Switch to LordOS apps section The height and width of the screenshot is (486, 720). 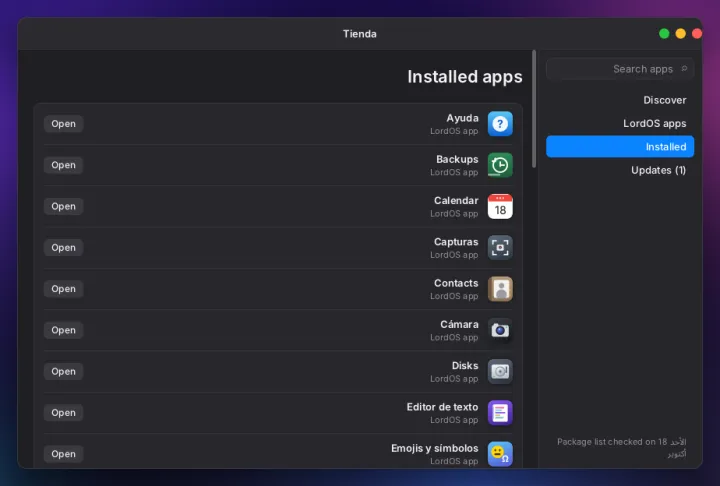(620, 124)
